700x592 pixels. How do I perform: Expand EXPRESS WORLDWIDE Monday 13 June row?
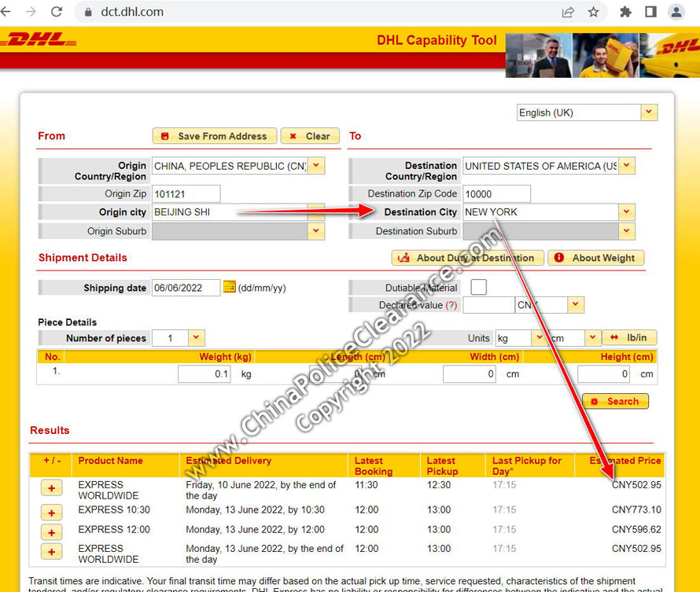coord(52,552)
